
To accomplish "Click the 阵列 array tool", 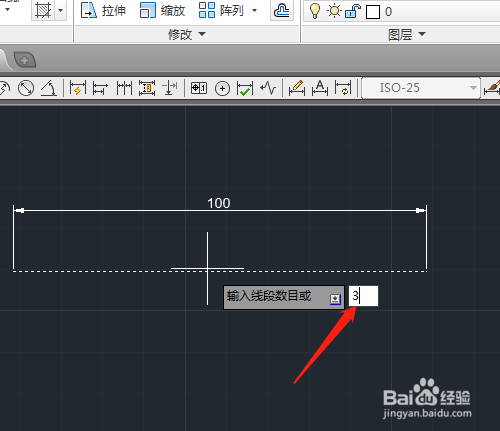I will pos(221,10).
